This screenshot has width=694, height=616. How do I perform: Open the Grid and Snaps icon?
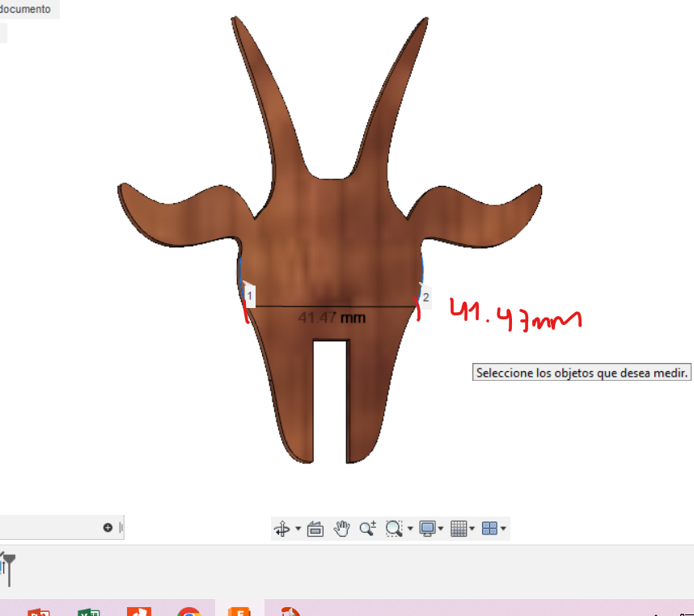pyautogui.click(x=459, y=529)
